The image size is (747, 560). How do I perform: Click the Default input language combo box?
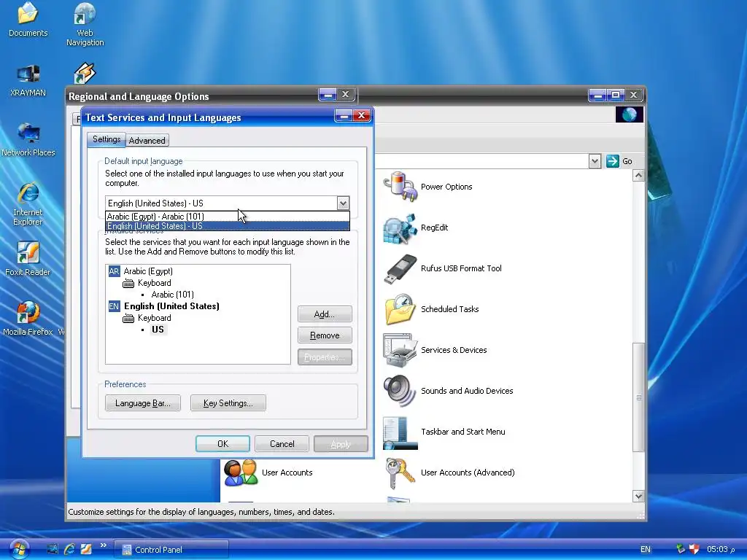(228, 203)
